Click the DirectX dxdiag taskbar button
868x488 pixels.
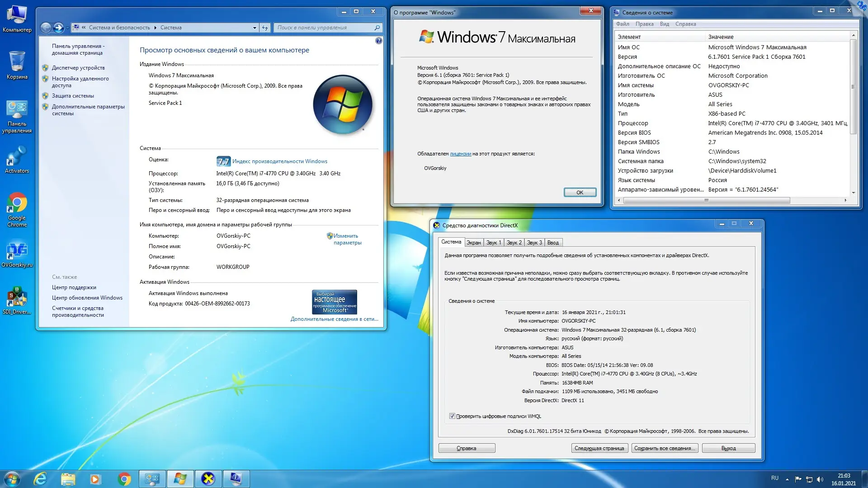click(x=208, y=479)
